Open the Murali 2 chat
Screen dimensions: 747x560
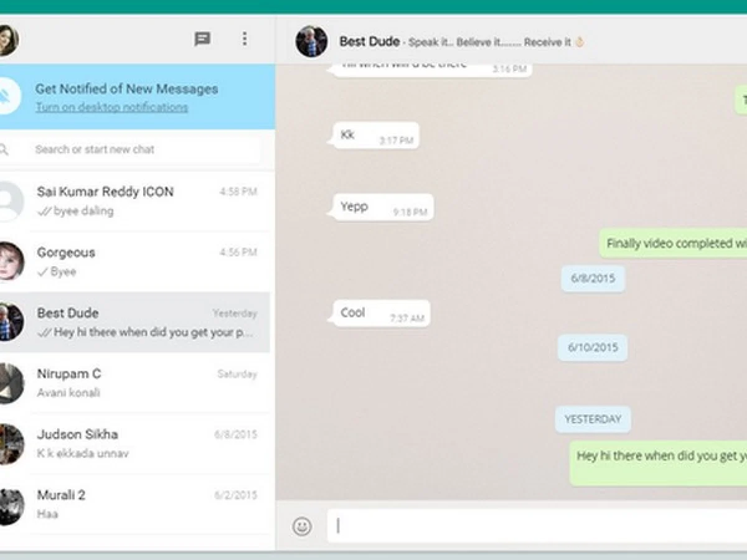point(135,504)
